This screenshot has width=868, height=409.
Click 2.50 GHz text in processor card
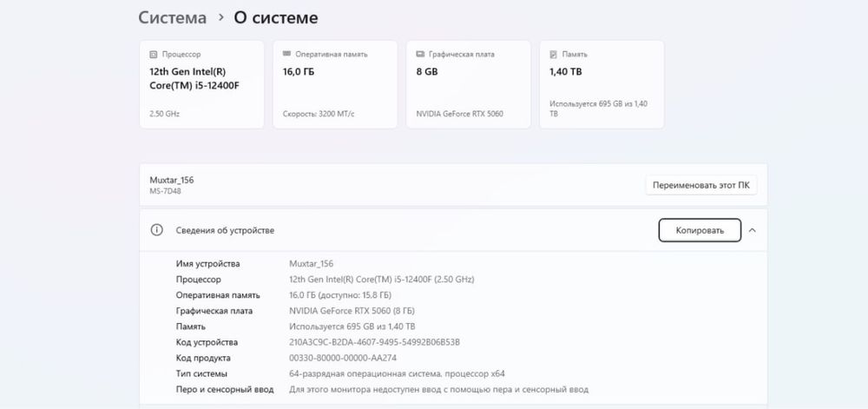(x=164, y=114)
